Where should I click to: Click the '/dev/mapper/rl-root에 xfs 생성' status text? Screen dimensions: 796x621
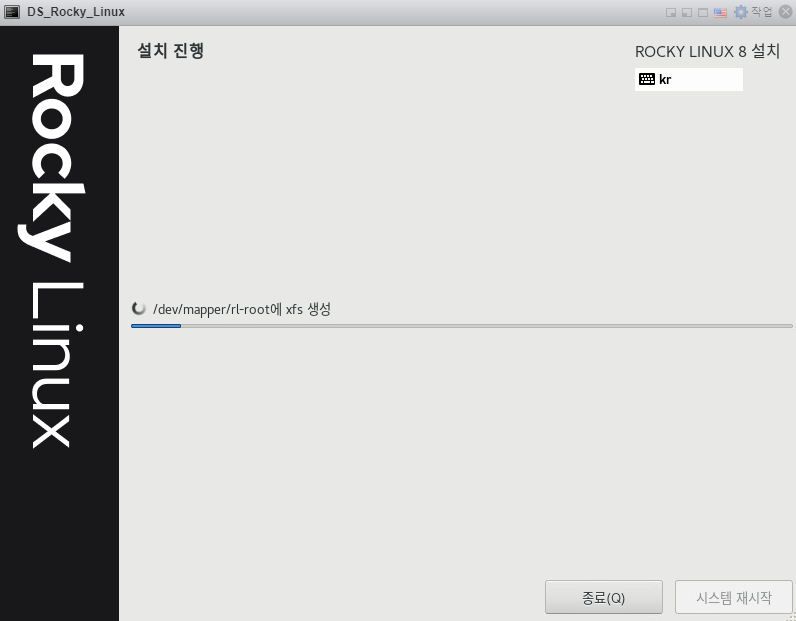pyautogui.click(x=242, y=309)
